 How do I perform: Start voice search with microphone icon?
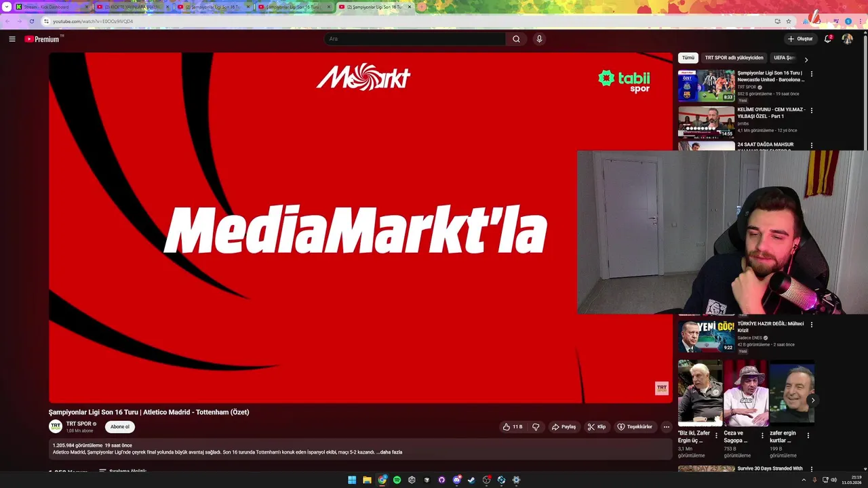coord(539,39)
